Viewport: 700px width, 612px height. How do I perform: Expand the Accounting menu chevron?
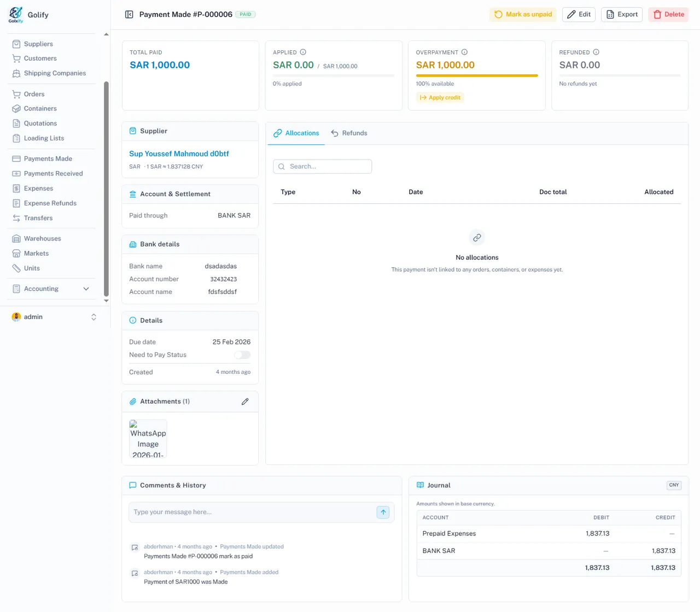click(x=86, y=289)
